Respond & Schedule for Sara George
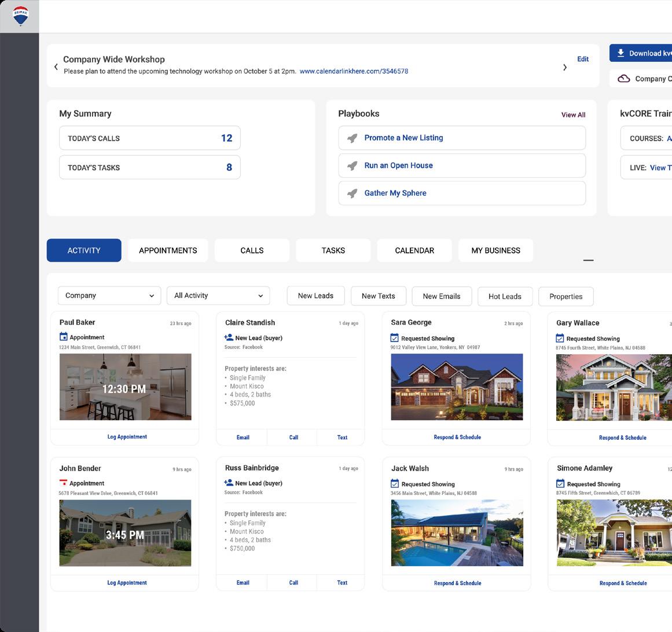The height and width of the screenshot is (632, 672). point(457,438)
